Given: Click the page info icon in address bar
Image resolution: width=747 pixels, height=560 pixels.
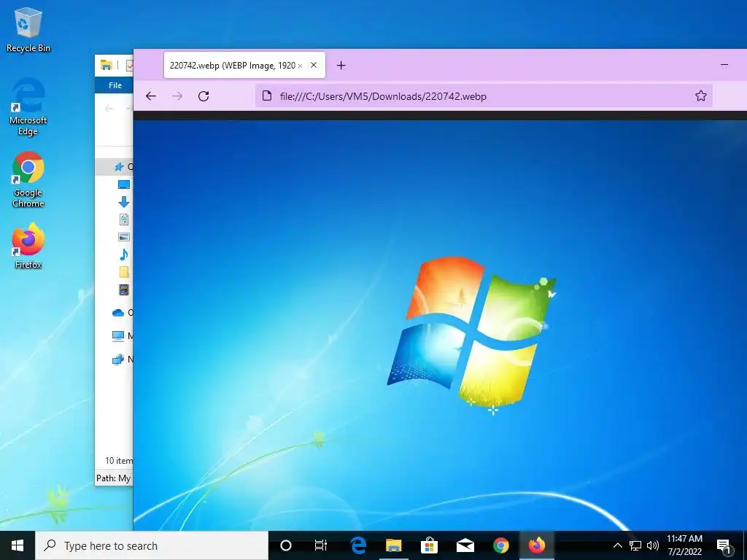Looking at the screenshot, I should click(x=267, y=96).
